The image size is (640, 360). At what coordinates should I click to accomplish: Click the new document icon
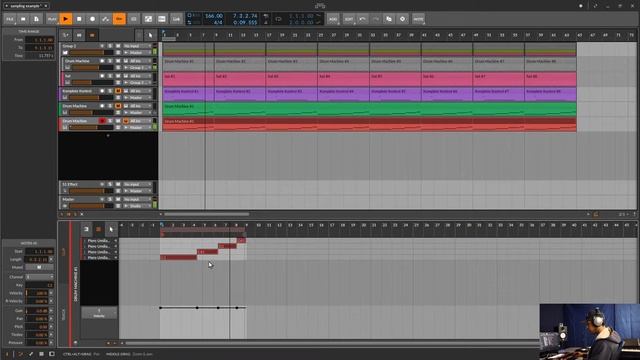(x=36, y=19)
